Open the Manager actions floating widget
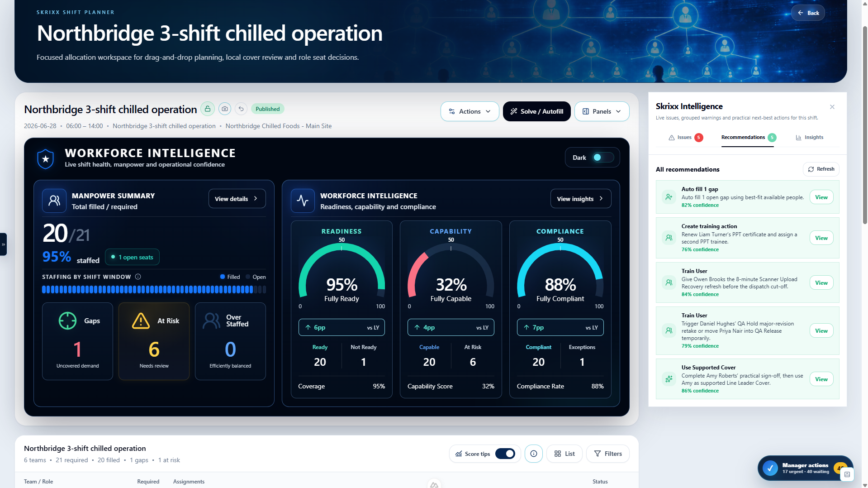The width and height of the screenshot is (868, 488). point(805,468)
